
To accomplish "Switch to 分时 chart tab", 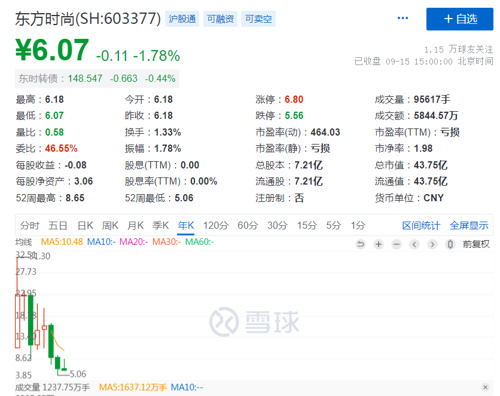I will [x=30, y=226].
